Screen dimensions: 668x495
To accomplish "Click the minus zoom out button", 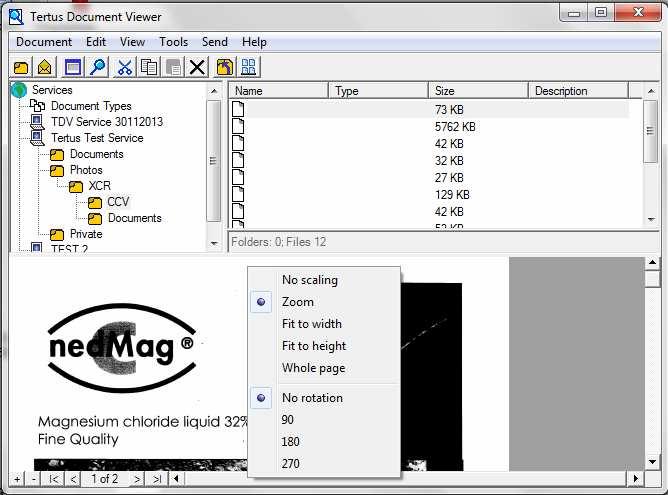I will coord(34,479).
